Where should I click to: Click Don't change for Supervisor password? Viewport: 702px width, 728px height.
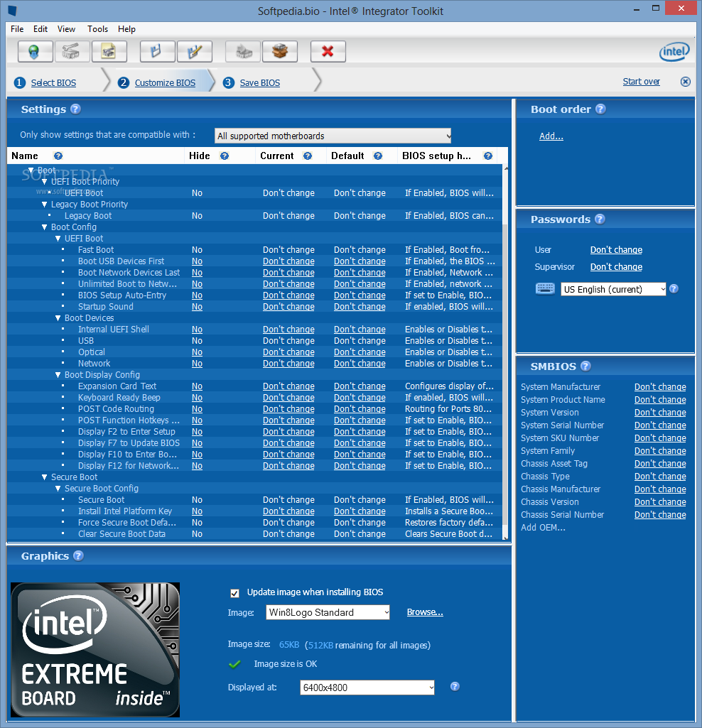tap(616, 267)
